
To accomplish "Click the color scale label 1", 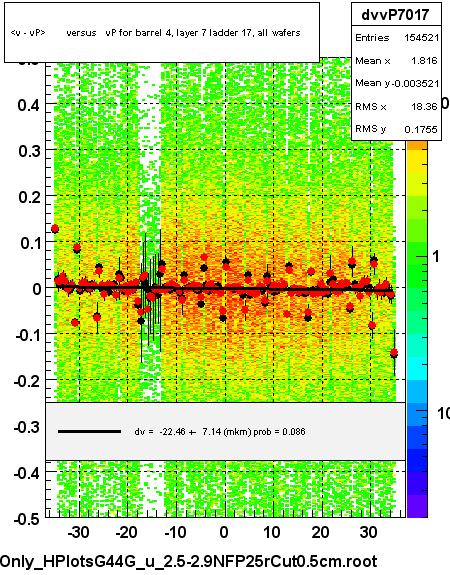I will [436, 256].
